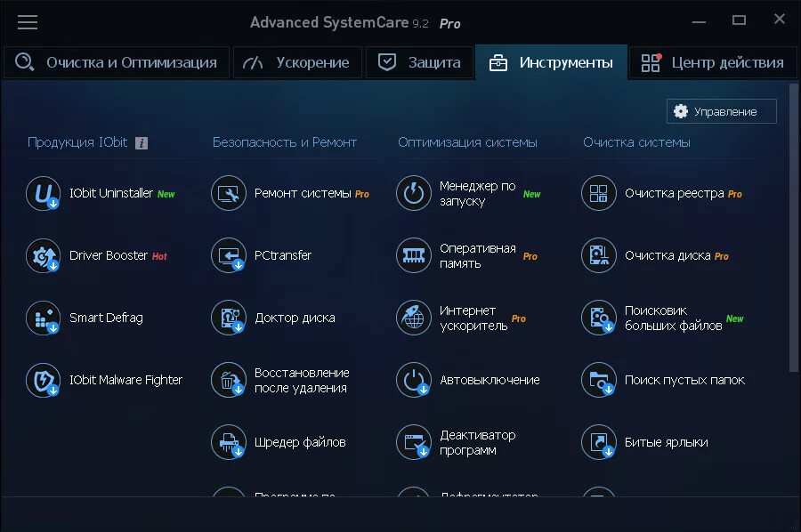Go to the Защита tab
This screenshot has width=801, height=532.
[419, 62]
